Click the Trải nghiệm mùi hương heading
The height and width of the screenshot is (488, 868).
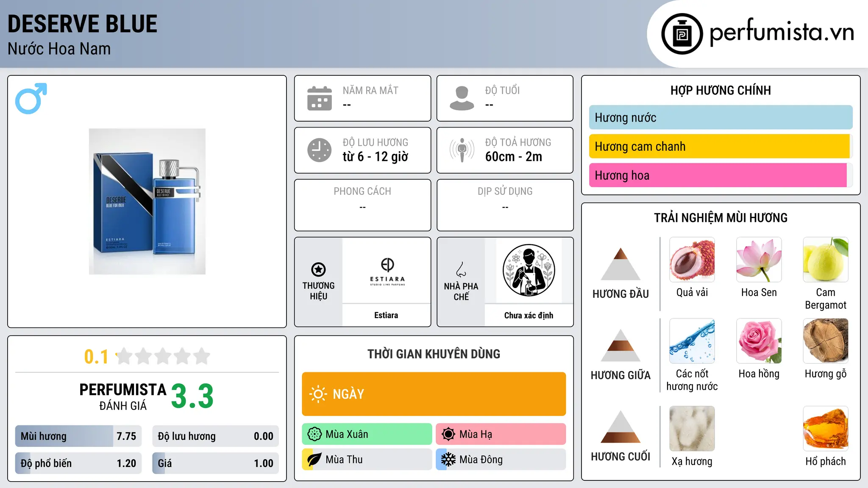click(x=721, y=218)
